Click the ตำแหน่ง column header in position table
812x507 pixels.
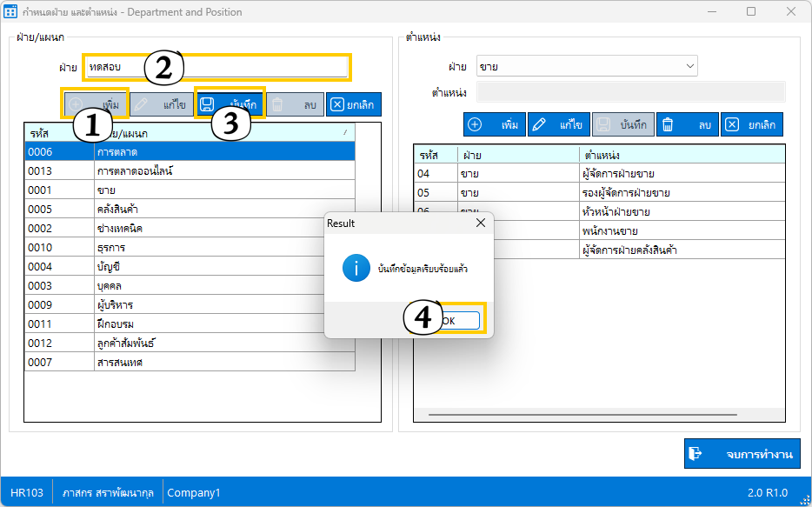coord(682,154)
